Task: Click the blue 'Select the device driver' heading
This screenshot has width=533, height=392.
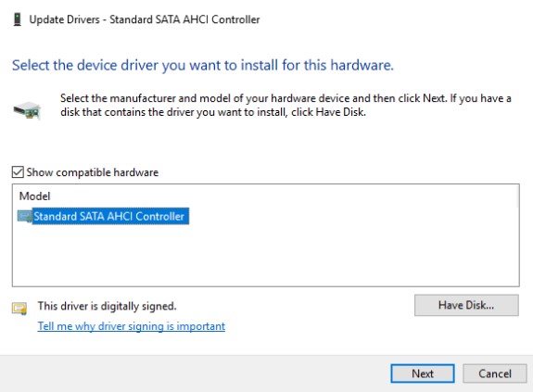Action: pos(203,65)
